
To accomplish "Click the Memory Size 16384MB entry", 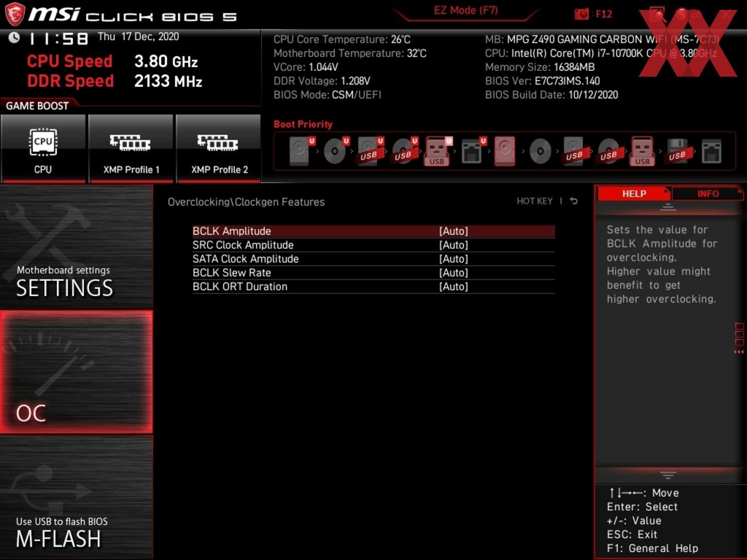I will [540, 67].
